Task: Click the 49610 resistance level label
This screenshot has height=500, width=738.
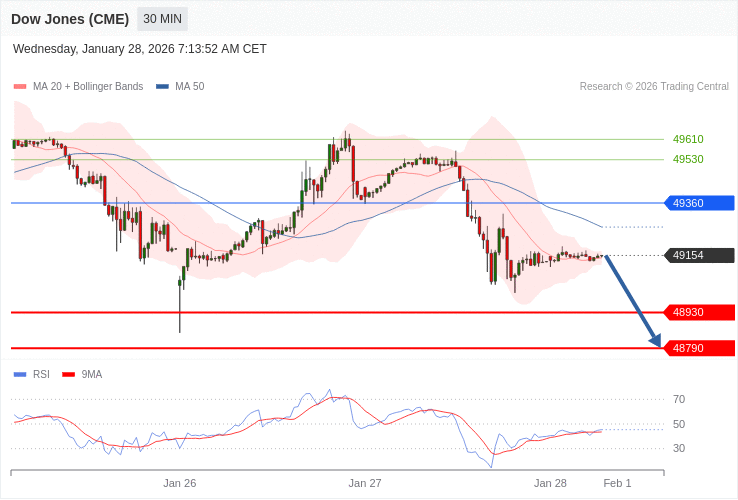Action: pyautogui.click(x=688, y=139)
